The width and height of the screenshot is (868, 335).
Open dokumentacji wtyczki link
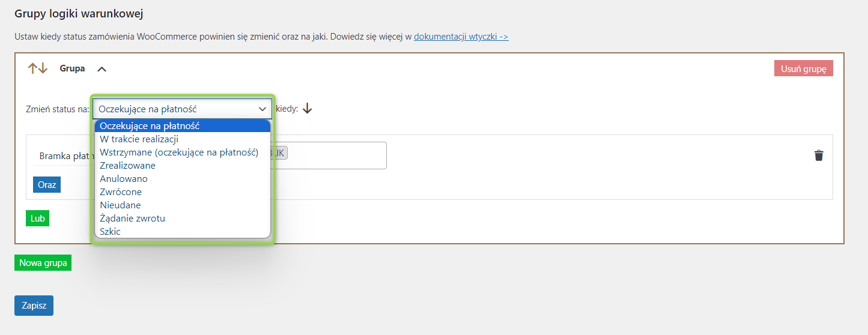[461, 37]
